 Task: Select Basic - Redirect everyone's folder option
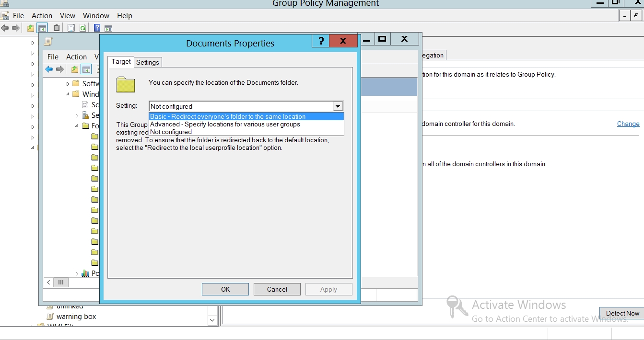228,116
